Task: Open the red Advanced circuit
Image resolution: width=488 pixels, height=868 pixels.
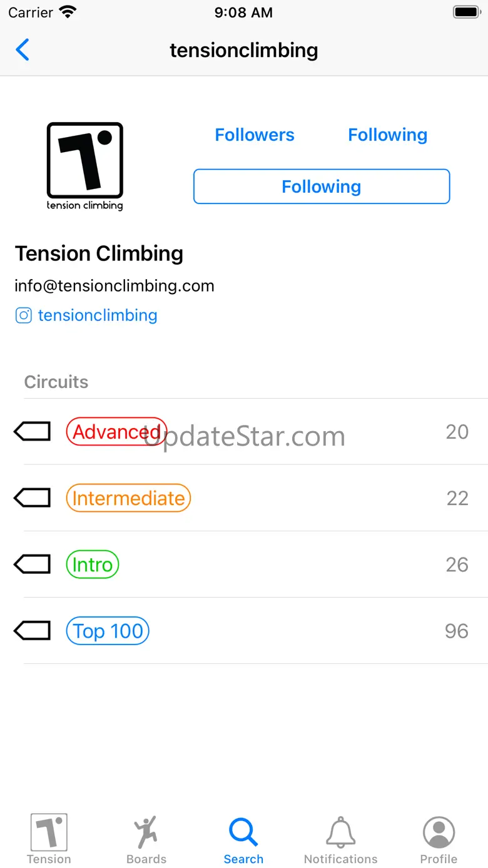Action: click(116, 432)
